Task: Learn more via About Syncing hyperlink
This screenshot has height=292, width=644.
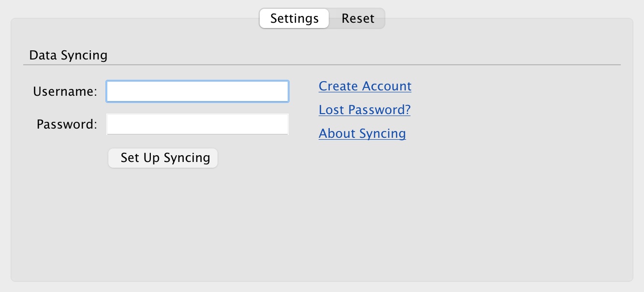Action: click(362, 133)
